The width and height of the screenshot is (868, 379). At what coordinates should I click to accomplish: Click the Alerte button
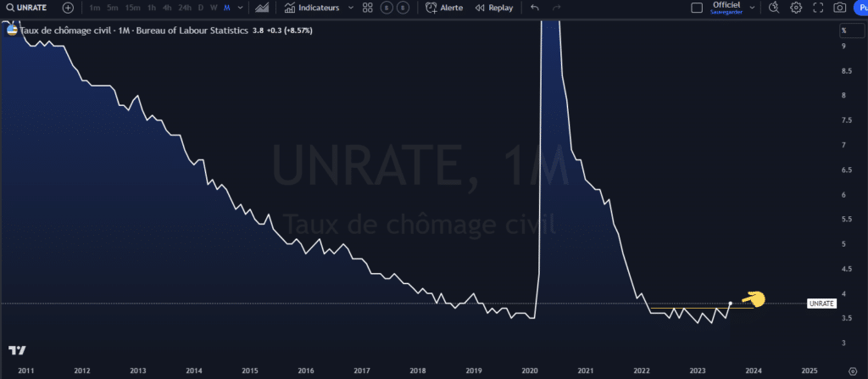(444, 8)
